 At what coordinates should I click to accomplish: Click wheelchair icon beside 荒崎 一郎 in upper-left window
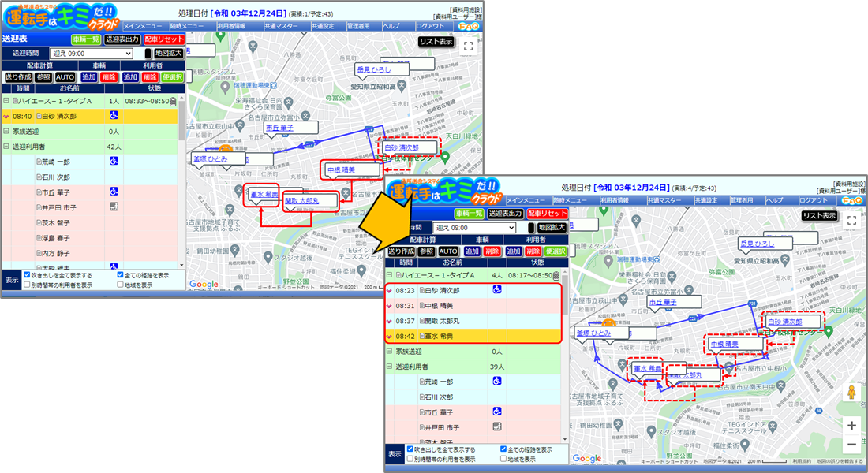tap(114, 161)
